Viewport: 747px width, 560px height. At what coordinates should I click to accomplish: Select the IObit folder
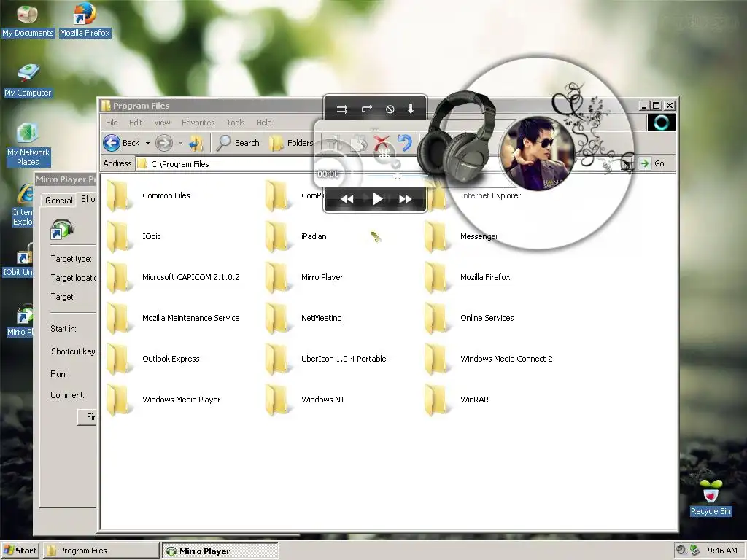[x=134, y=237]
